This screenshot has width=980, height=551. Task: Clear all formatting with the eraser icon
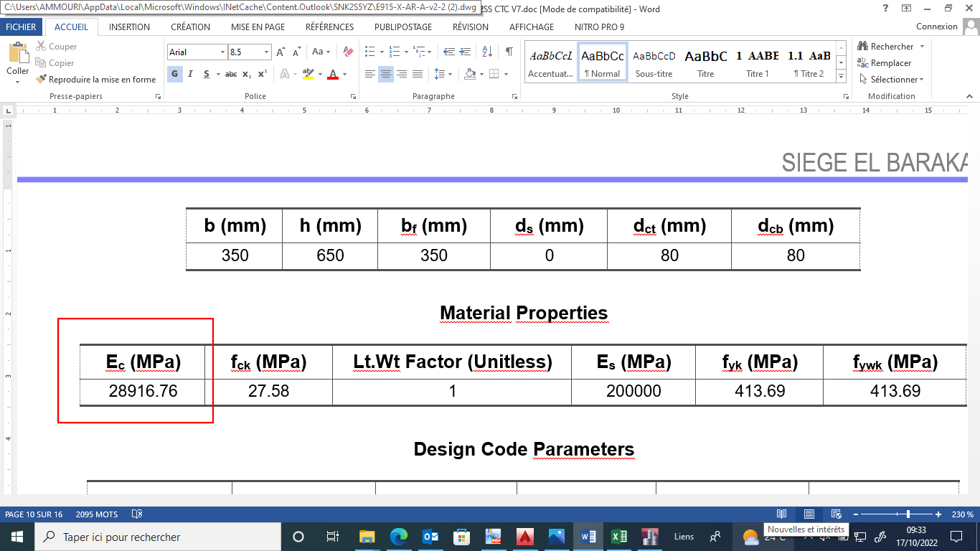point(349,52)
